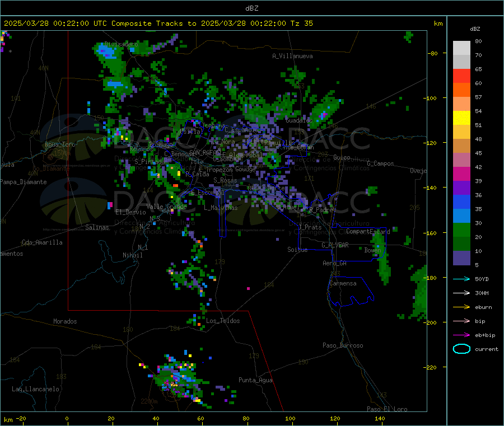Screen dimensions: 504x426
Task: Click the CompantEspard map label
Action: coord(368,231)
